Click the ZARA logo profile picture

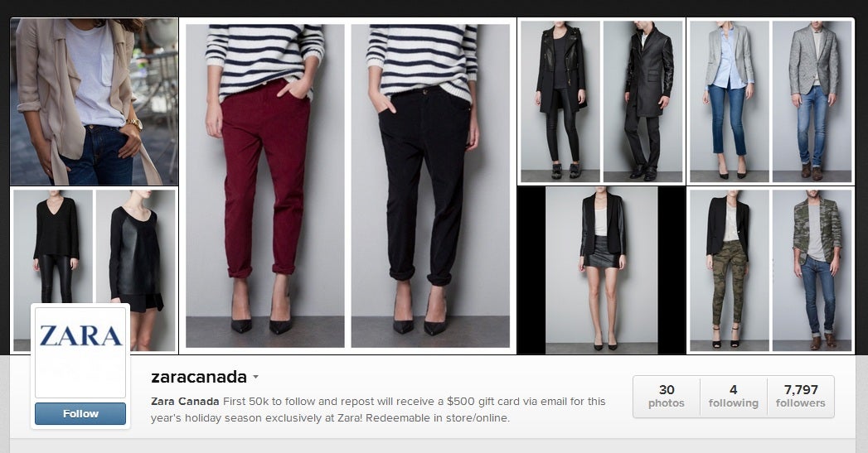(80, 352)
